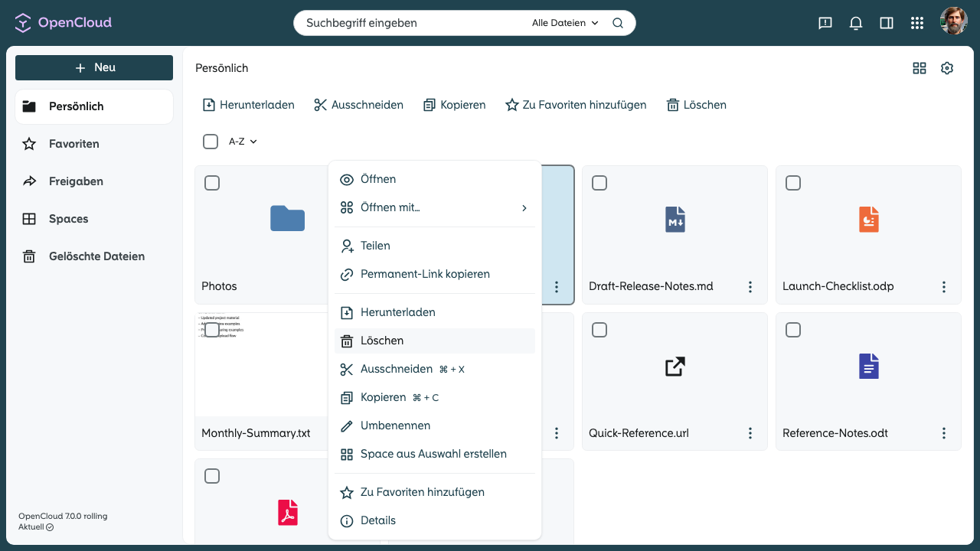Choose Herunterladen in the context menu

435,312
